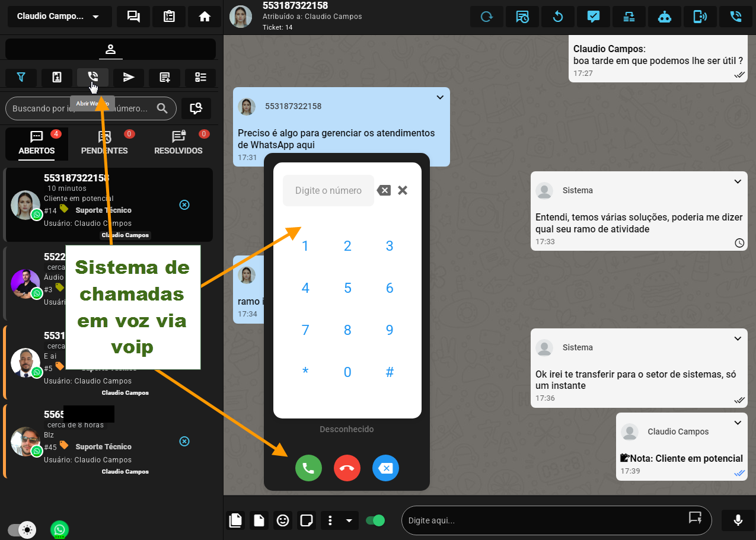756x540 pixels.
Task: Close the dialer with the X icon
Action: coord(403,190)
